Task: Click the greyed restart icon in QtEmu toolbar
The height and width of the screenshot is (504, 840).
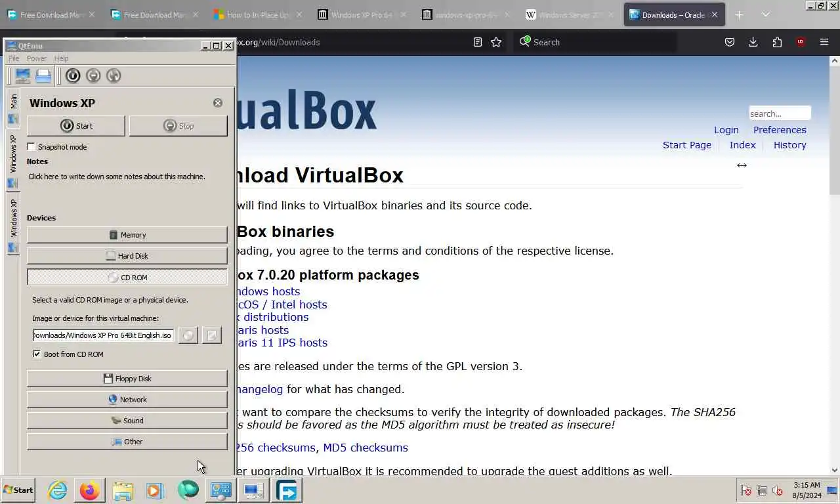Action: point(114,76)
